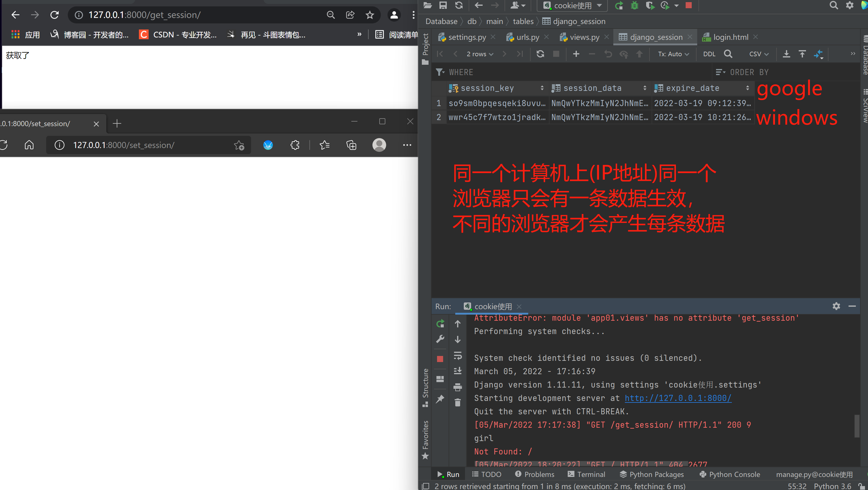The image size is (868, 490).
Task: Open PyCharm settings gear in top toolbar
Action: (850, 5)
